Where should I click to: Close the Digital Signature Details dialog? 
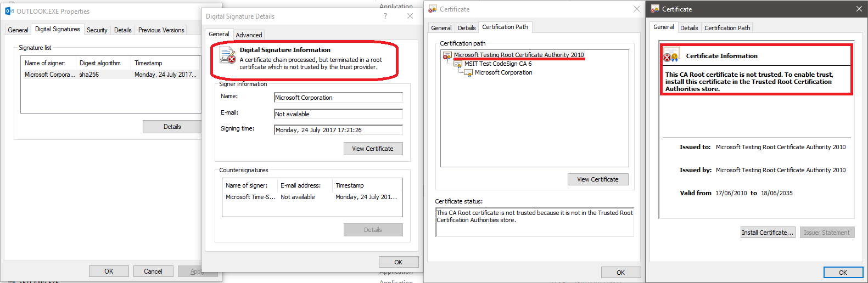pyautogui.click(x=410, y=16)
